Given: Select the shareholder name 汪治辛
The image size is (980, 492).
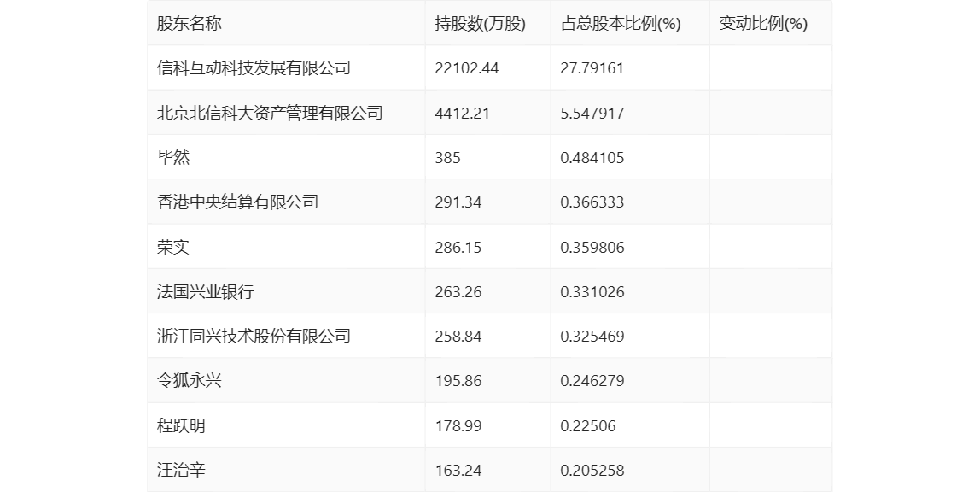Looking at the screenshot, I should pos(181,470).
